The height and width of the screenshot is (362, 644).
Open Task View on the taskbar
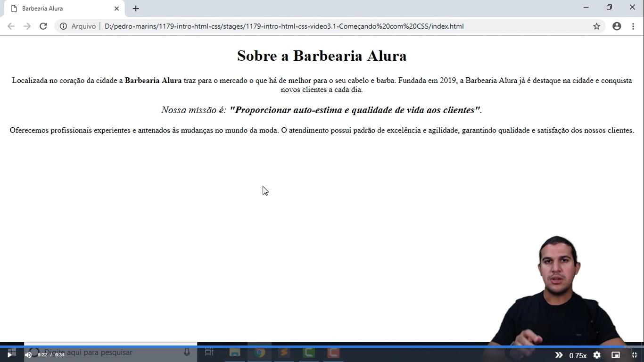point(209,352)
